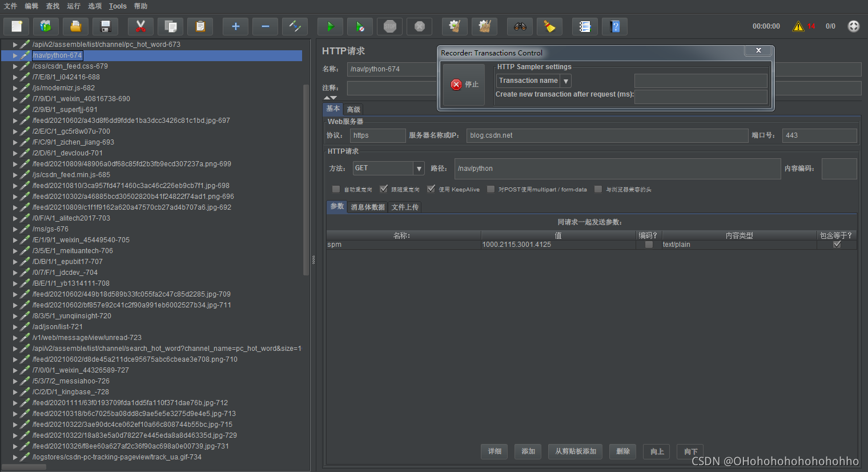The height and width of the screenshot is (472, 868).
Task: Click the red stop icon in Recorder dialog
Action: pyautogui.click(x=456, y=85)
